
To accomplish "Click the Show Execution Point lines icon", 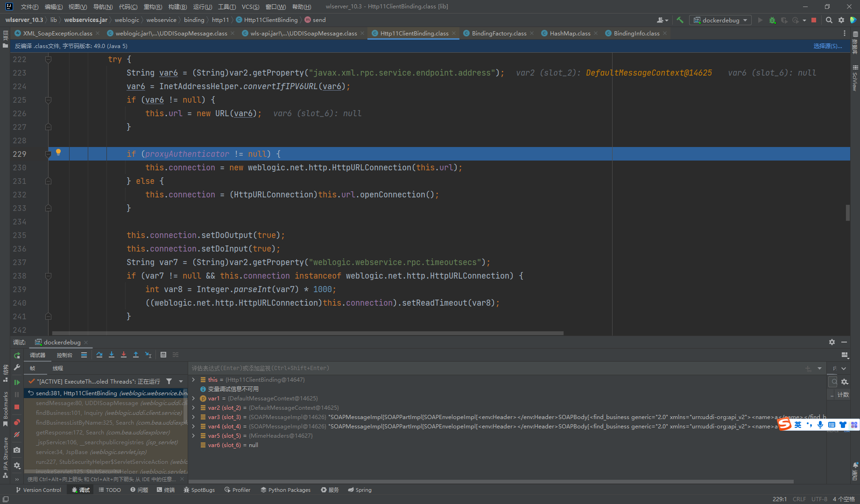I will click(x=84, y=355).
